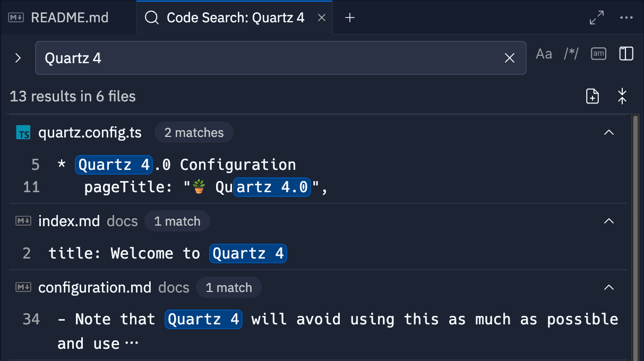
Task: Open the more options ellipsis menu
Action: pos(626,17)
